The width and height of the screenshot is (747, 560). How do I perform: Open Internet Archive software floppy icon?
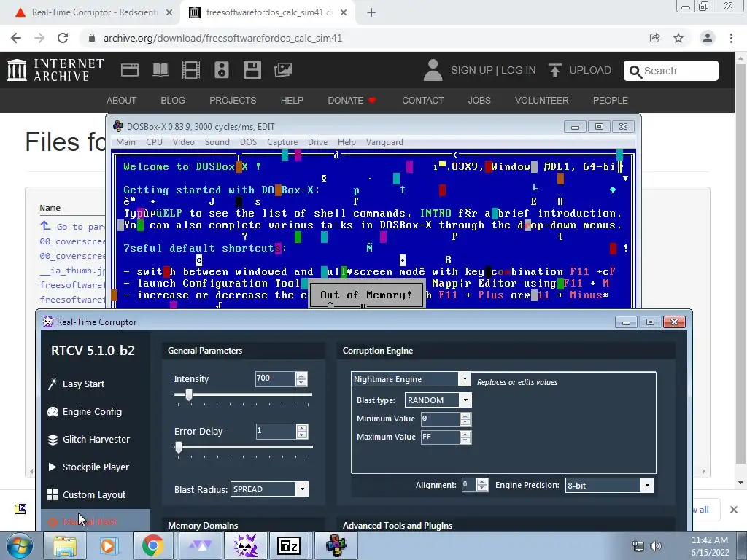(252, 70)
